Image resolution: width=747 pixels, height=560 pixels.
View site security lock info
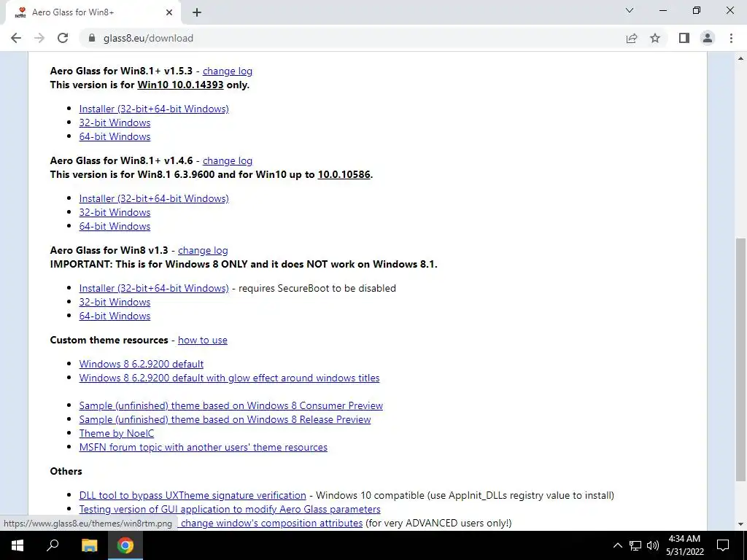[x=91, y=38]
